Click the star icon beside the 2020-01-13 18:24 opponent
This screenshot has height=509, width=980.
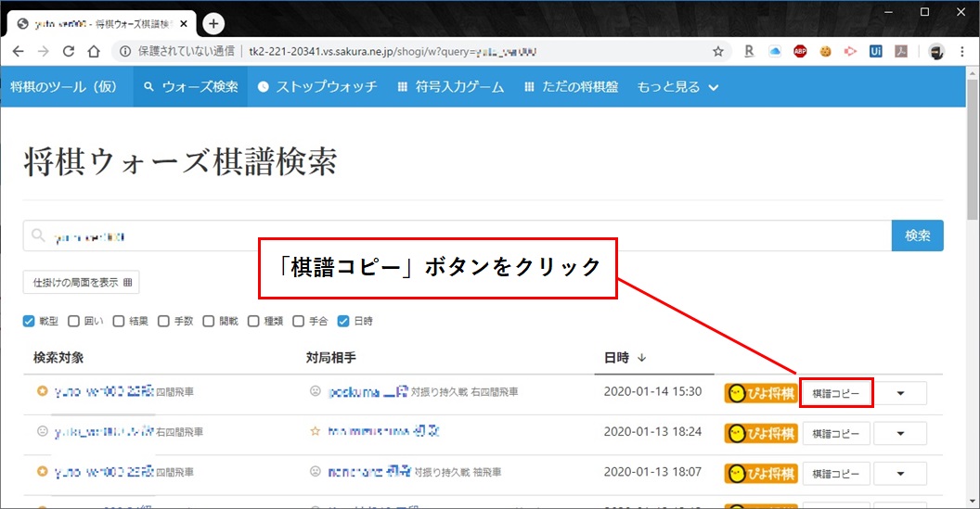(315, 431)
